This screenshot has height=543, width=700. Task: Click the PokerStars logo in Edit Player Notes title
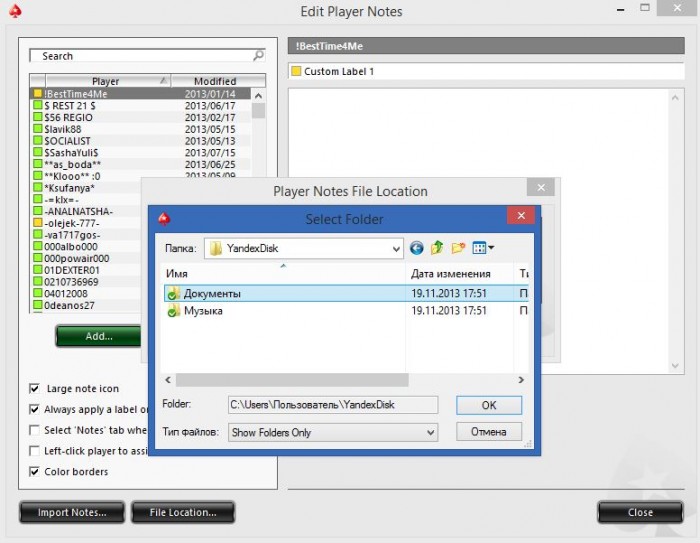(x=15, y=11)
